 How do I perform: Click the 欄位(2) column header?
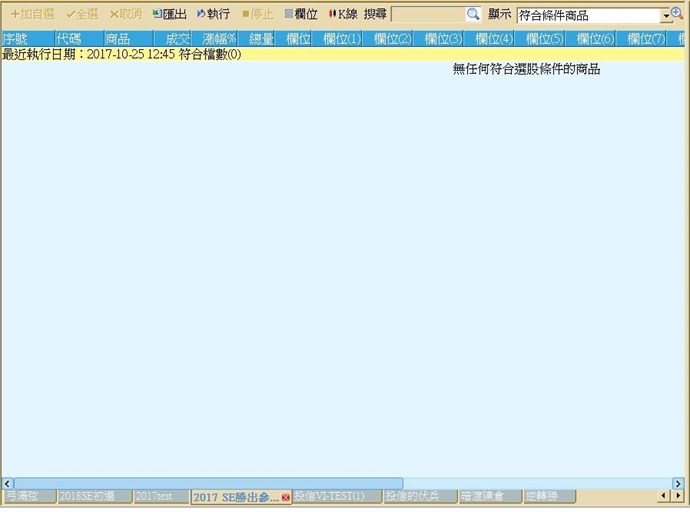click(388, 39)
